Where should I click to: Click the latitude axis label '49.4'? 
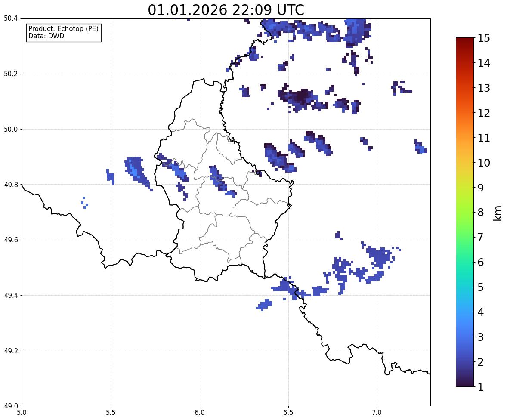pyautogui.click(x=11, y=296)
